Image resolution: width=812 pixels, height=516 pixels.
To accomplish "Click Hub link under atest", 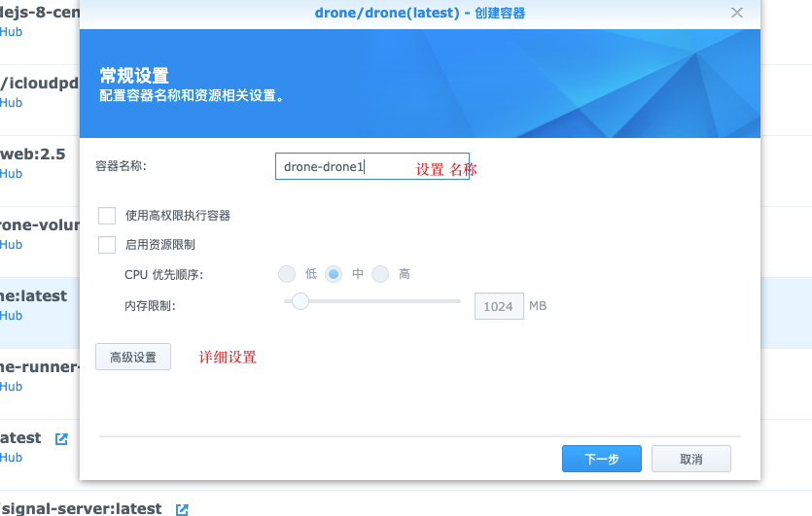I will 11,457.
